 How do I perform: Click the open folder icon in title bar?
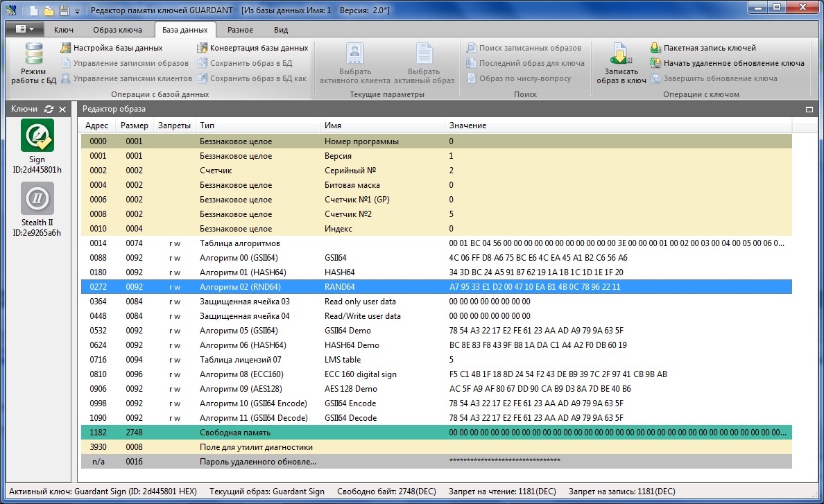click(x=49, y=10)
